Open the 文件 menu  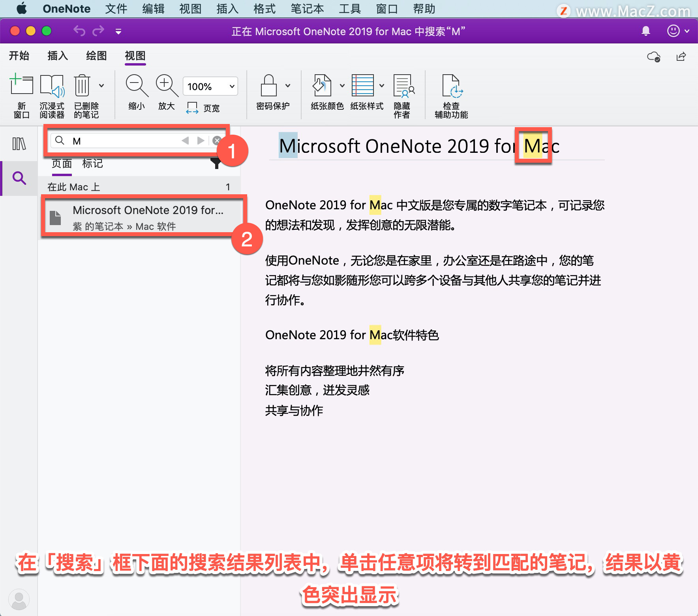[116, 9]
